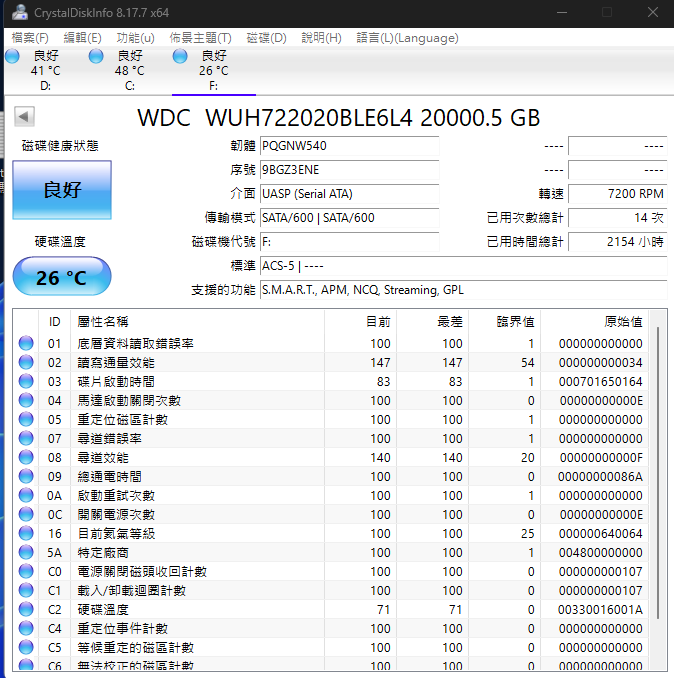Open the 檔案(F) menu

[x=30, y=38]
